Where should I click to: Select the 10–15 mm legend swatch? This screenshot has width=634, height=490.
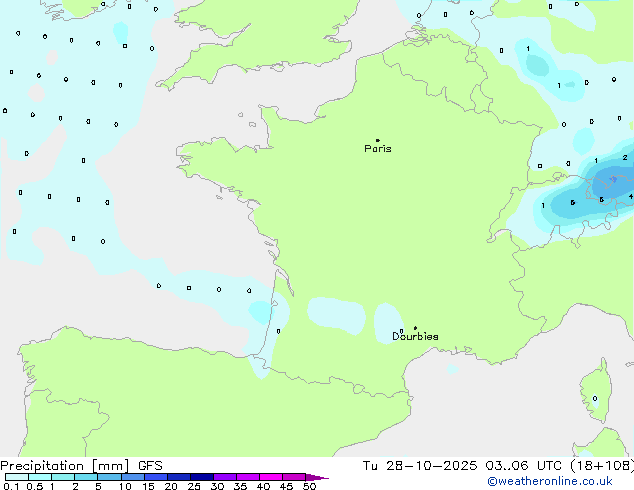pyautogui.click(x=132, y=477)
